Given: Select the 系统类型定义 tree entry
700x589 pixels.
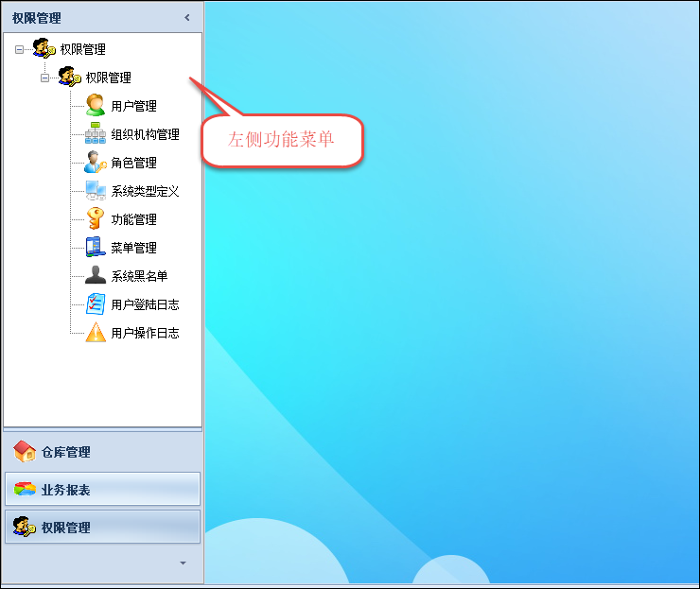Looking at the screenshot, I should (x=145, y=191).
